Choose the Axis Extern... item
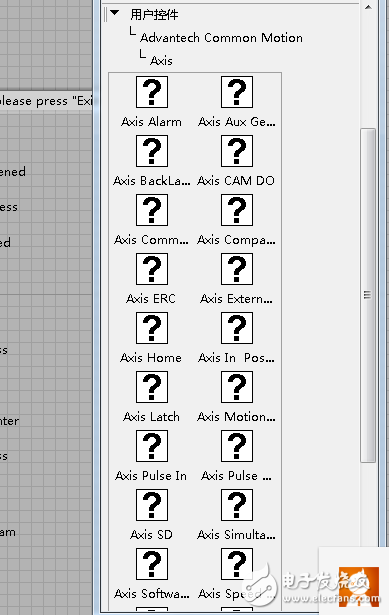 (237, 269)
